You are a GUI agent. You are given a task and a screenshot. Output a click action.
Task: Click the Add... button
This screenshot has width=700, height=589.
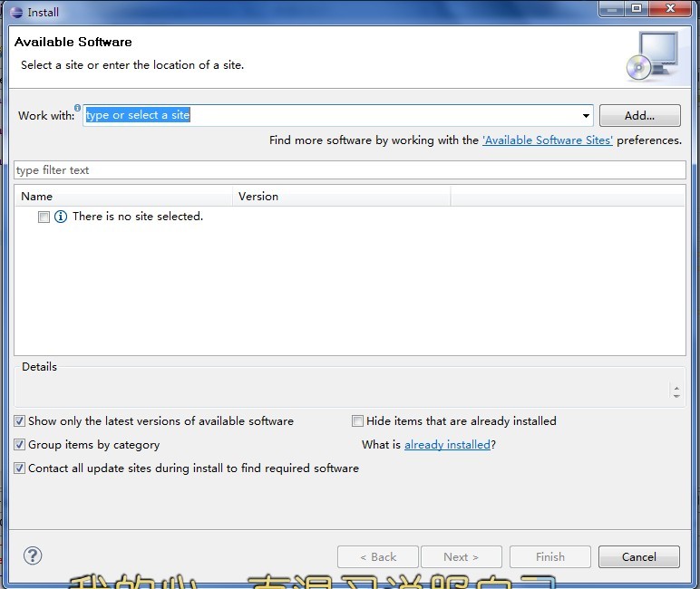(x=640, y=116)
